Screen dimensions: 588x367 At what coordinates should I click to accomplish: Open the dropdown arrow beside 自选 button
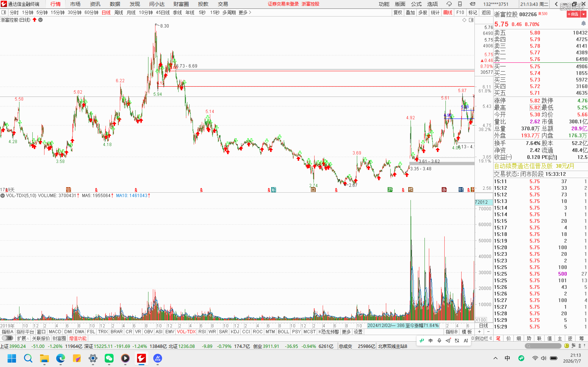[x=584, y=14]
